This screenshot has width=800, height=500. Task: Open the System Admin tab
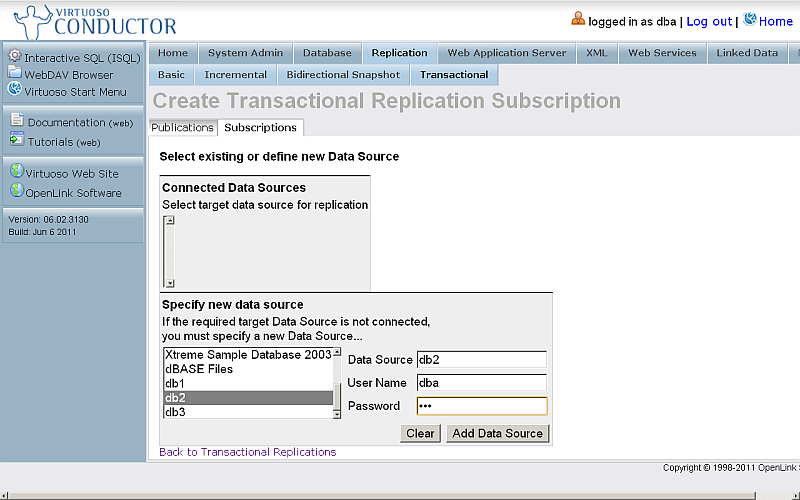tap(245, 53)
